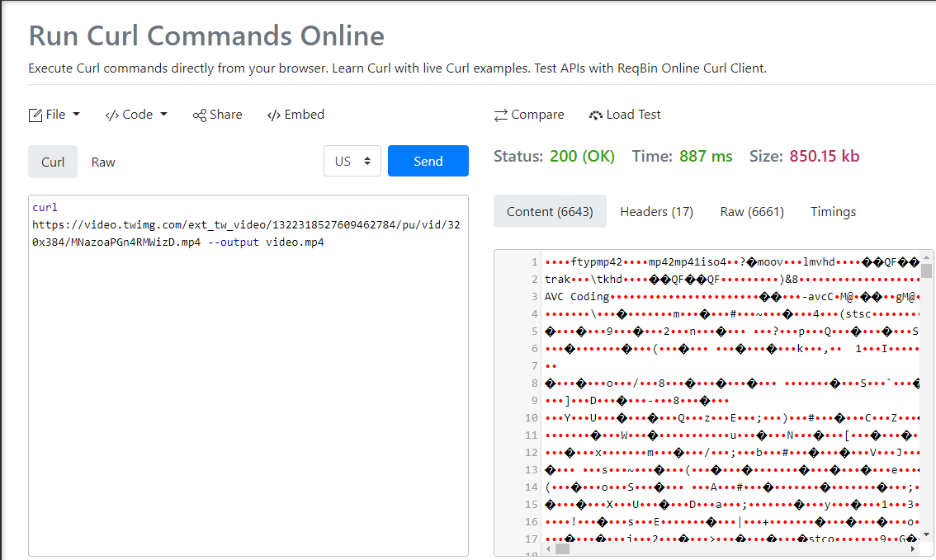Click the scroll-up arrow in response panel
This screenshot has width=936, height=560.
click(926, 257)
